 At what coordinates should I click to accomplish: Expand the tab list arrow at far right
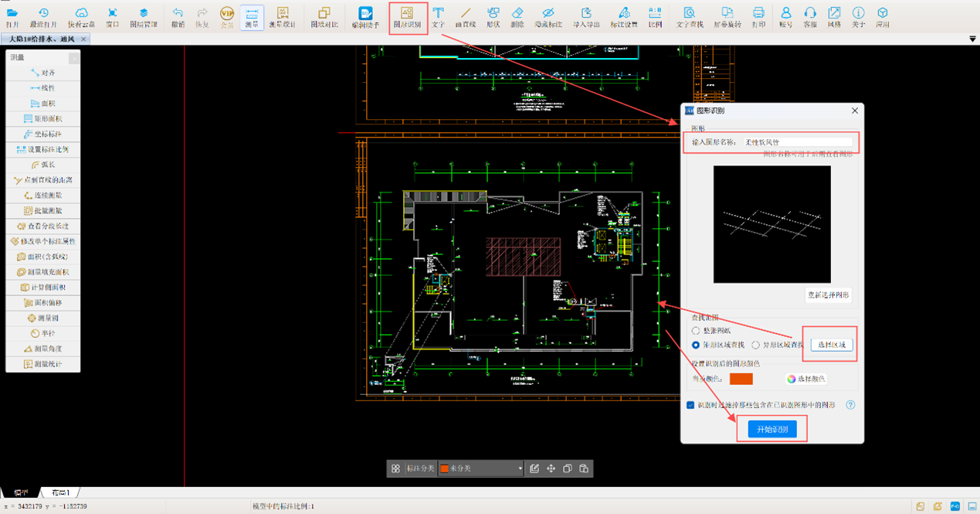tap(972, 39)
